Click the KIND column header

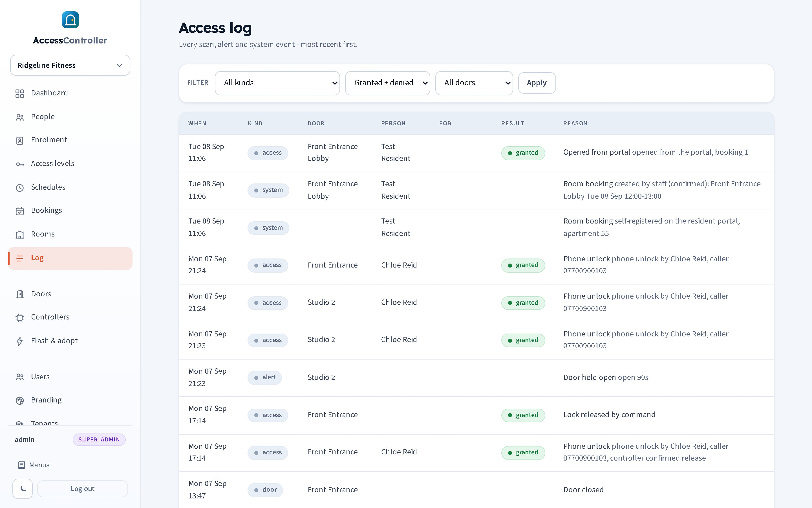click(255, 123)
